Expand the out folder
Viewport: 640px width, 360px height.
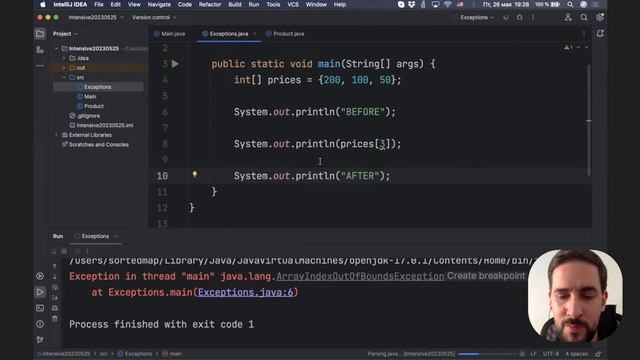(64, 68)
